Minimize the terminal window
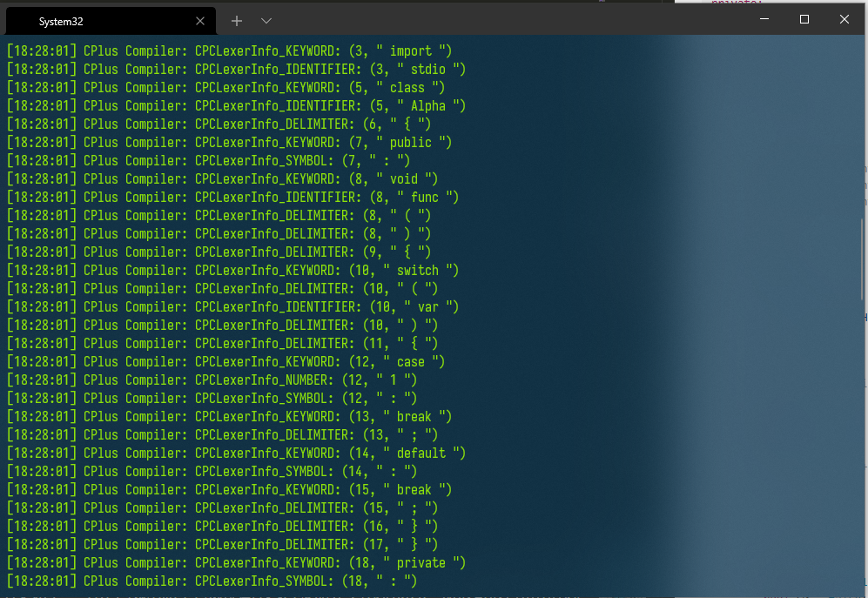 pyautogui.click(x=764, y=19)
